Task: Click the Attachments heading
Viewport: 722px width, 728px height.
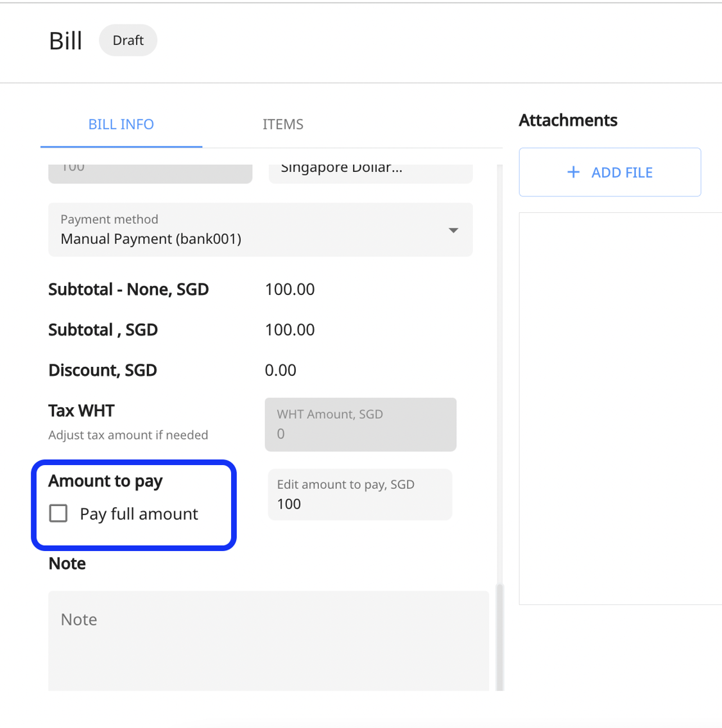Action: click(567, 120)
